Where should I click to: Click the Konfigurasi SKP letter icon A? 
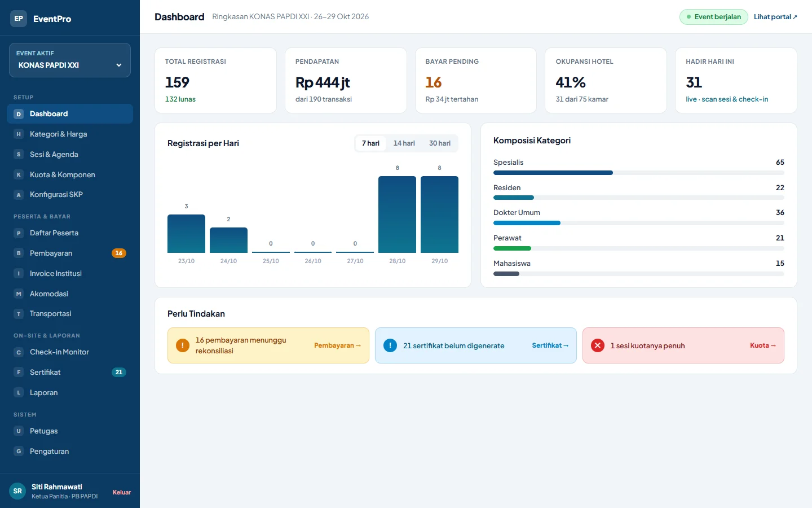(x=19, y=195)
